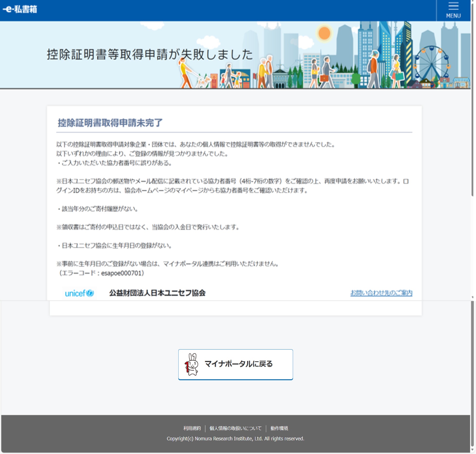Open 個人情報の取扱いについて footer link

coord(235,428)
